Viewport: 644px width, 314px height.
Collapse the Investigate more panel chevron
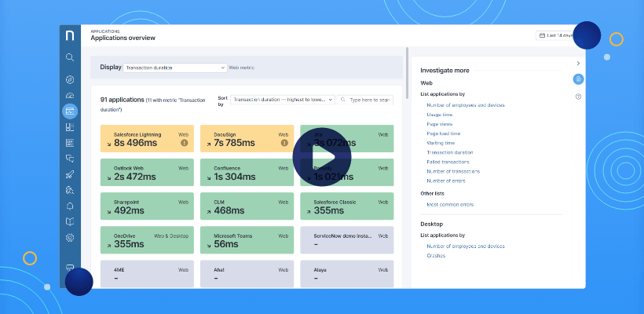pyautogui.click(x=578, y=63)
